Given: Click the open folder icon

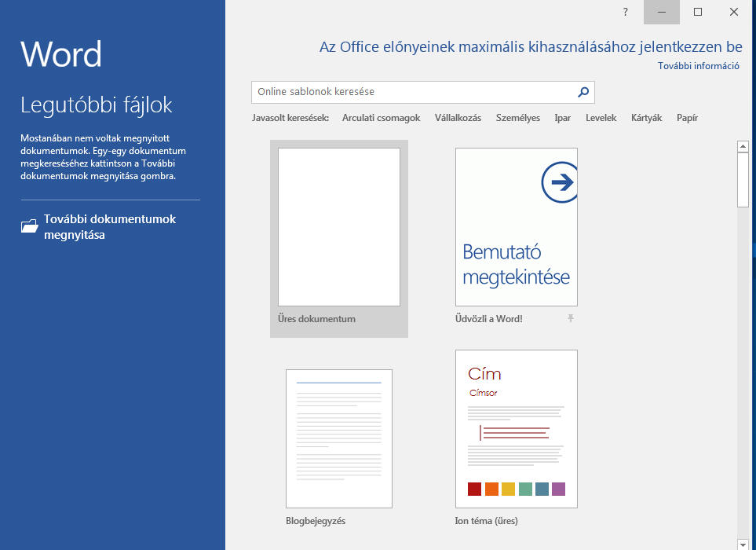Looking at the screenshot, I should click(29, 226).
